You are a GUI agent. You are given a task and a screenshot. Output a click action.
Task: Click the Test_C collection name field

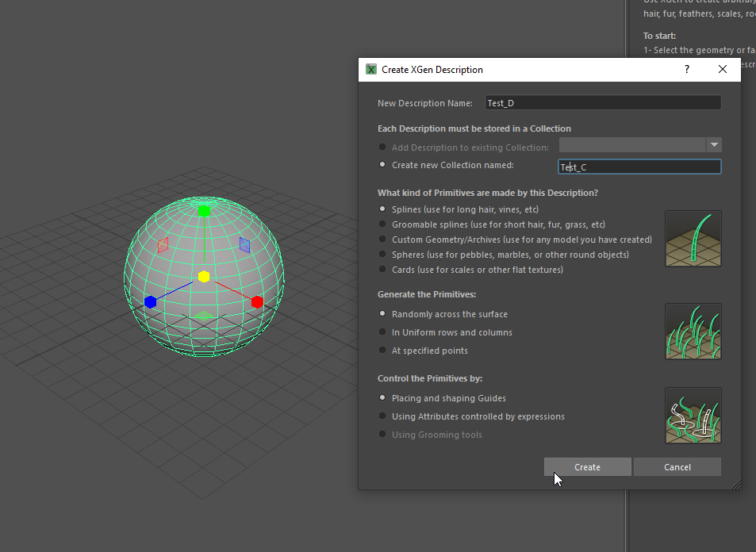click(639, 167)
